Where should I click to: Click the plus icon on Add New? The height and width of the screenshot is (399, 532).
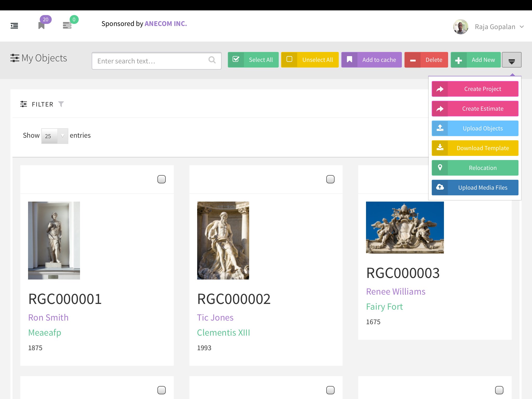[458, 60]
